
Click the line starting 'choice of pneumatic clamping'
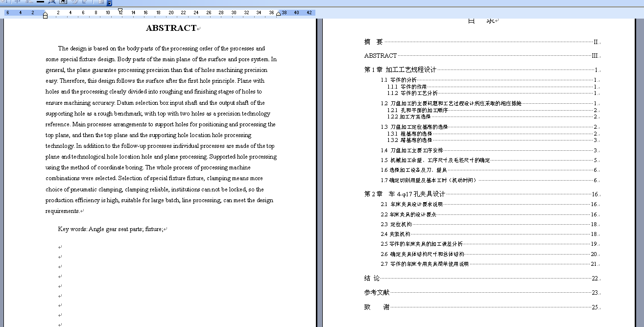(x=155, y=189)
